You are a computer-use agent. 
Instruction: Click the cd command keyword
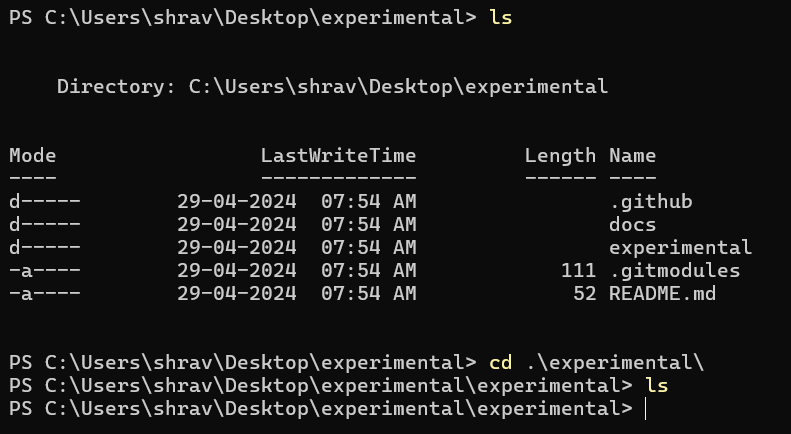[x=501, y=362]
